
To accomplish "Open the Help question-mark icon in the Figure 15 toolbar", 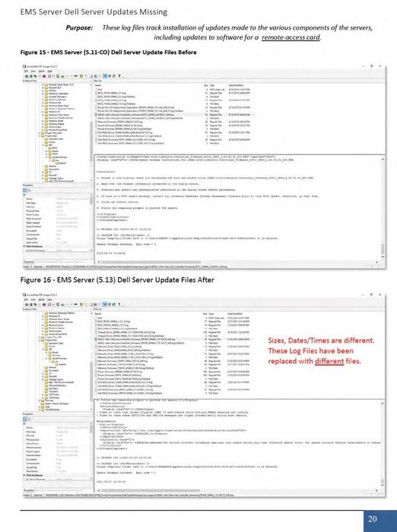I will tap(119, 76).
